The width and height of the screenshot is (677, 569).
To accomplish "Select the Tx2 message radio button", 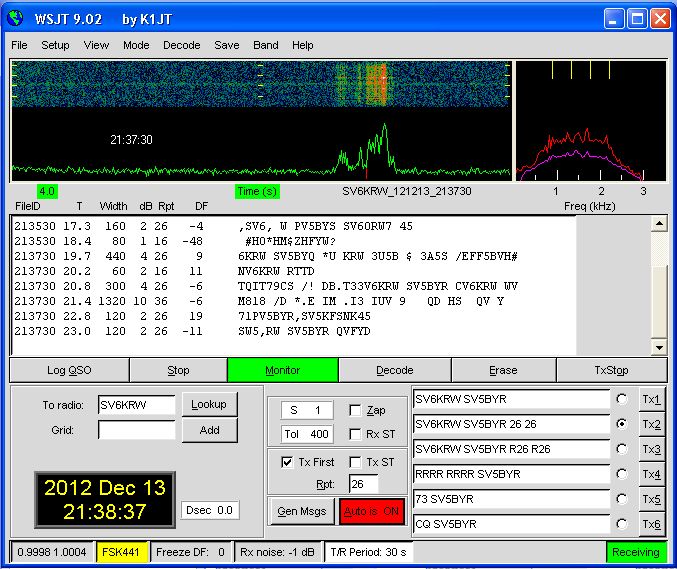I will [x=622, y=424].
